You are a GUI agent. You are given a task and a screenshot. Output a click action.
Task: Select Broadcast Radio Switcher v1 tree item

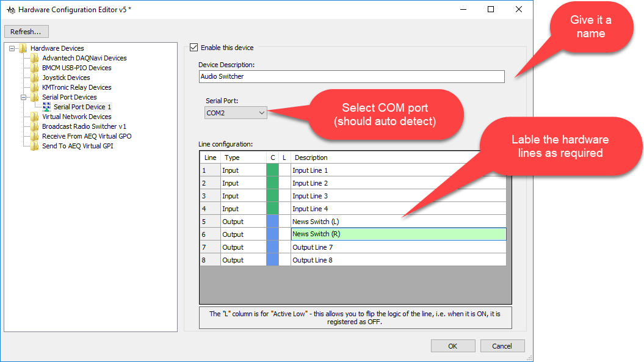click(x=84, y=126)
